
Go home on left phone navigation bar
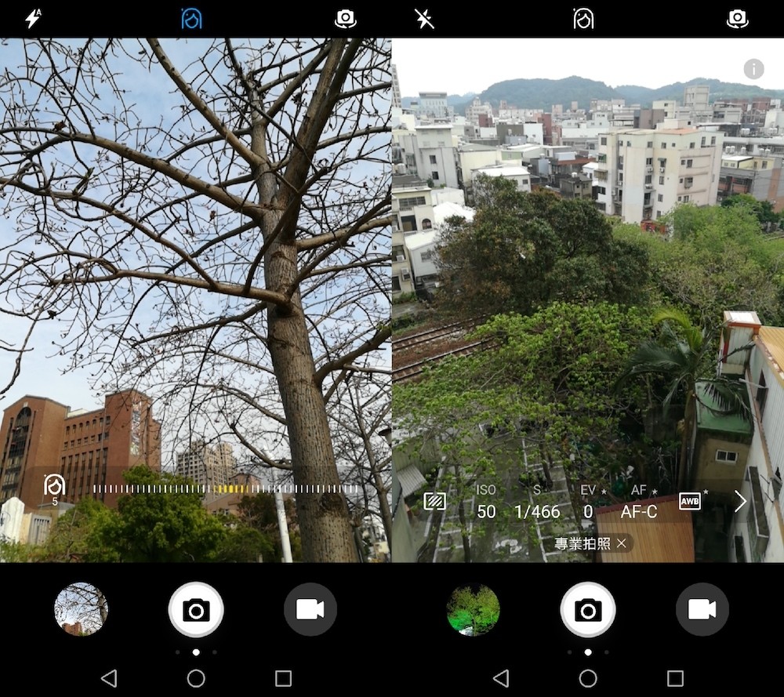click(x=196, y=678)
